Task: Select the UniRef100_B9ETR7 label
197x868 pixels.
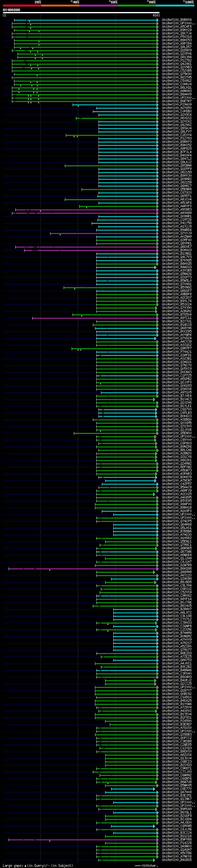Action: tap(177, 101)
